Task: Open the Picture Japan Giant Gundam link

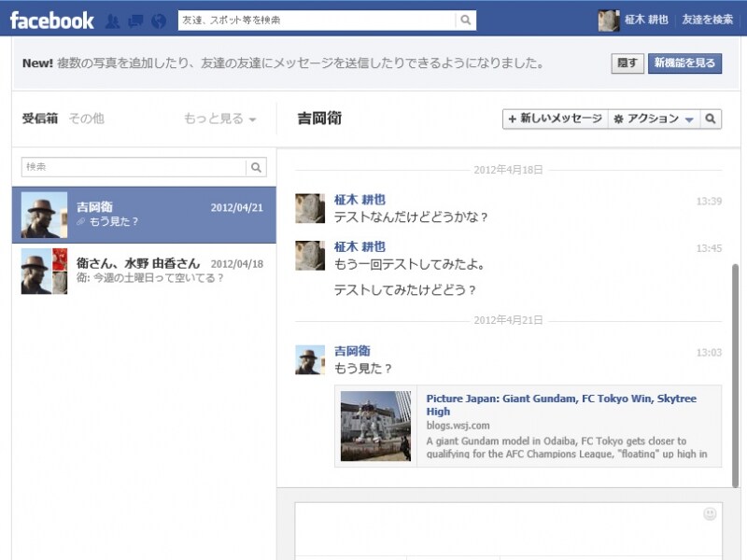Action: point(560,404)
